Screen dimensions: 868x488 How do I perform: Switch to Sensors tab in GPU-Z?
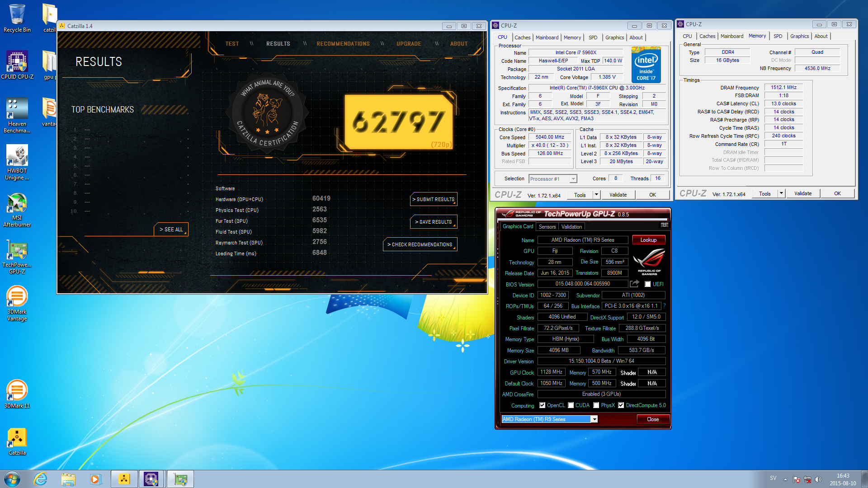pos(547,227)
